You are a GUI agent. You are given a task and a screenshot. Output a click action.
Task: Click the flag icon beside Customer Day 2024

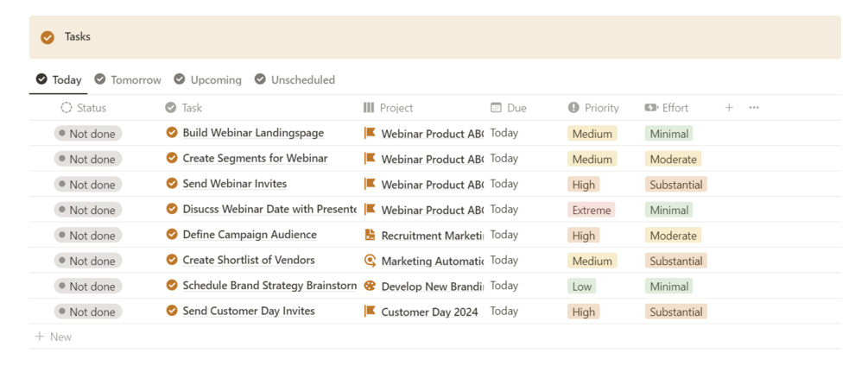tap(370, 312)
